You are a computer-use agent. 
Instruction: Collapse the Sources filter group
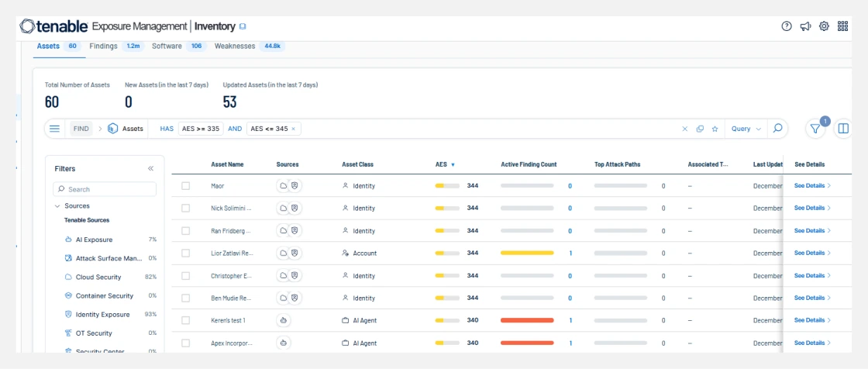(x=57, y=205)
